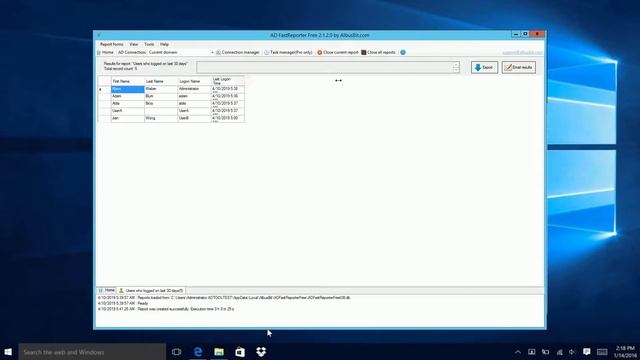Screen dimensions: 640x360
Task: Select the Weber last name cell
Action: click(x=161, y=89)
